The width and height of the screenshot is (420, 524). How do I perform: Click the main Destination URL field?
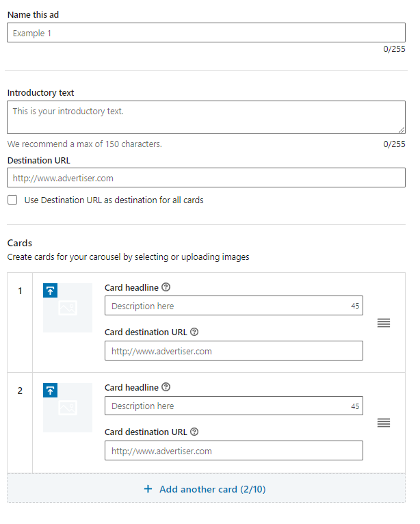pos(206,178)
